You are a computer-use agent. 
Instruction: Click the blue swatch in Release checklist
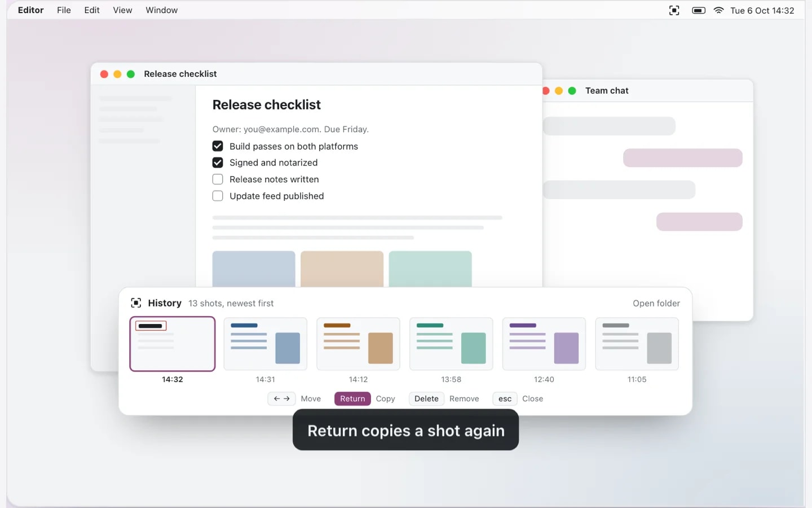click(254, 269)
